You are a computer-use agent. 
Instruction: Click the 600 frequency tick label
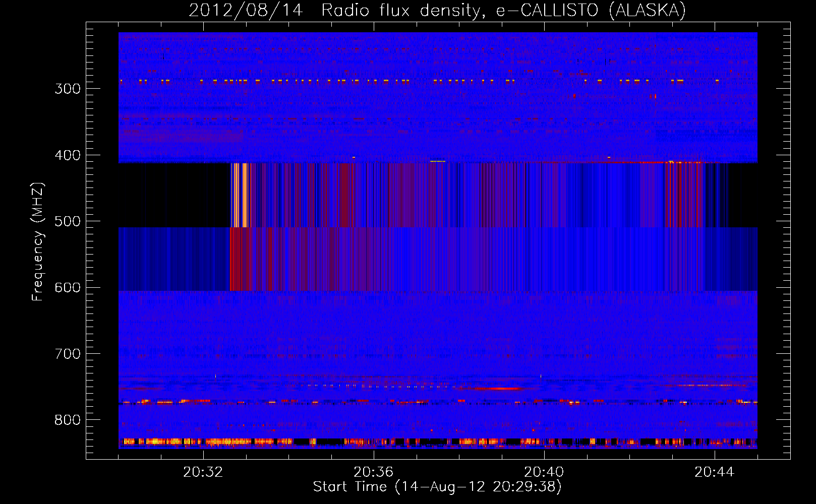pos(68,288)
